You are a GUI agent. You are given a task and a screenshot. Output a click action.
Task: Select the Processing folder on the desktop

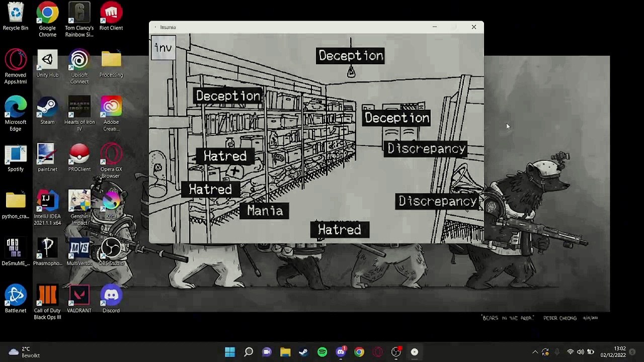[111, 64]
